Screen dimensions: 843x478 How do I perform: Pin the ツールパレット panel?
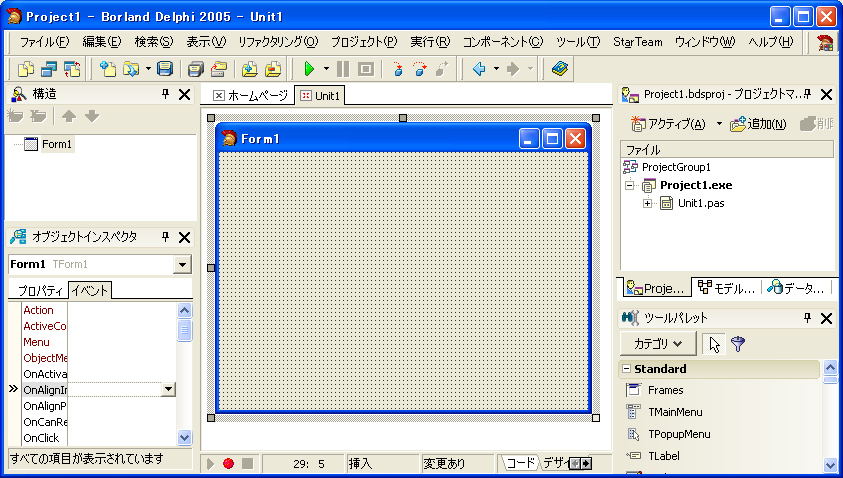[x=807, y=317]
